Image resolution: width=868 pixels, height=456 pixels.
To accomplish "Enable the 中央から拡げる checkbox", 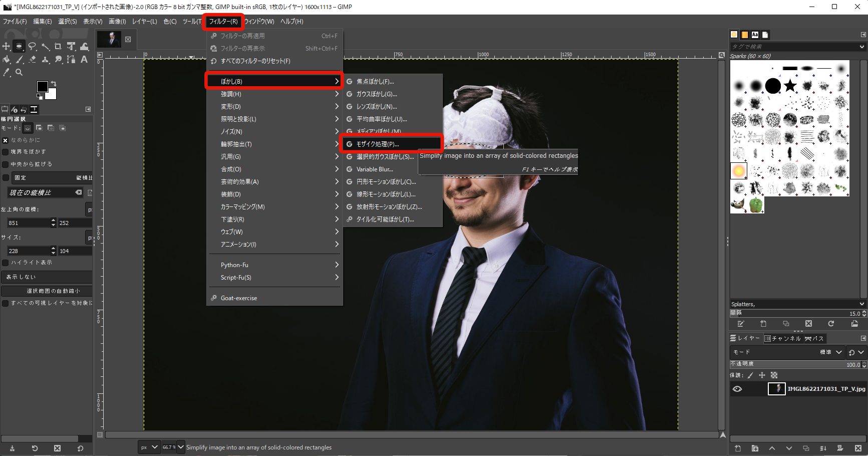I will pos(6,164).
